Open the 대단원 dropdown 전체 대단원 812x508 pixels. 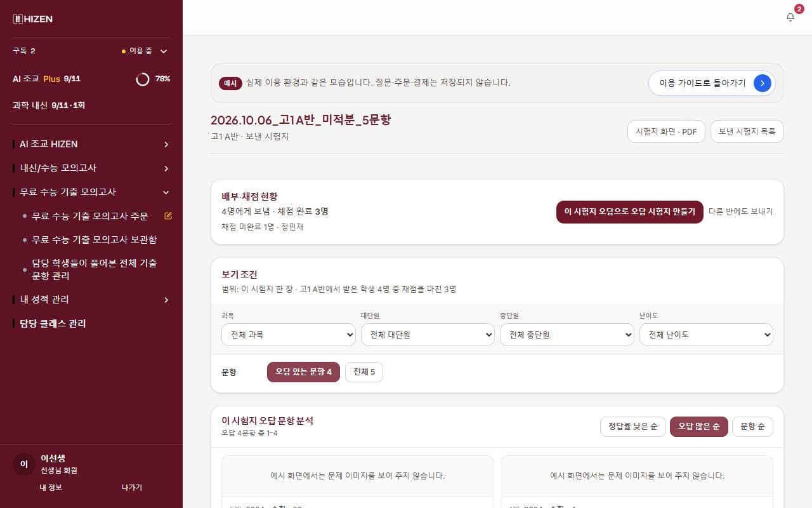(x=428, y=335)
